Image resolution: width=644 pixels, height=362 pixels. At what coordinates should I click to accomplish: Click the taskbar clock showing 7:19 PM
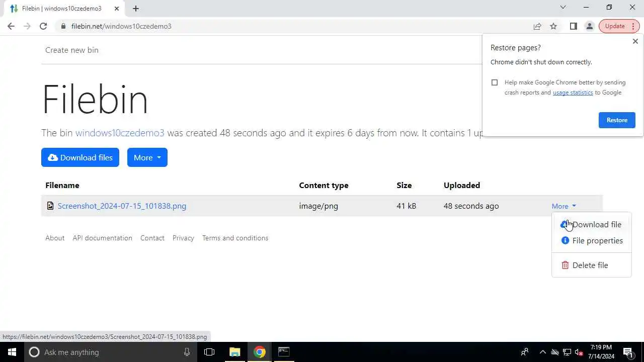coord(601,352)
